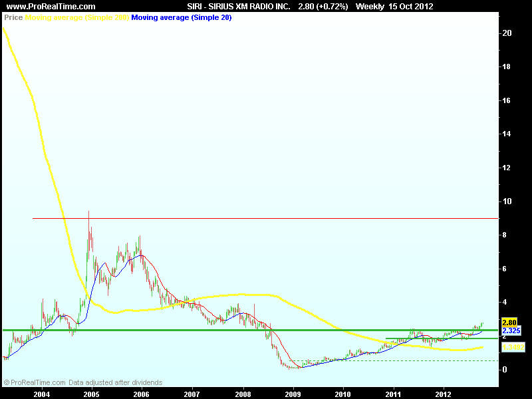Click the 2009 year label on time axis
This screenshot has height=399, width=532.
click(293, 394)
